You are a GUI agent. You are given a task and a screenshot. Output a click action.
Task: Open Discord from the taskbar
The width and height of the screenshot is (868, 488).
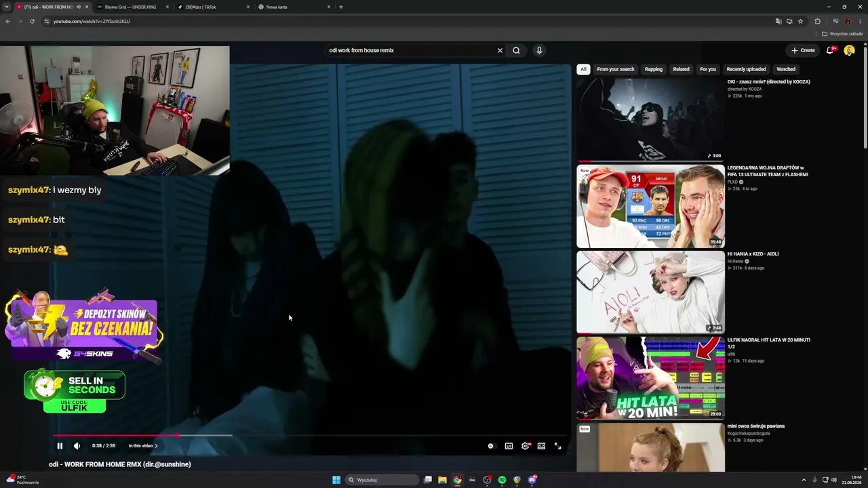532,480
